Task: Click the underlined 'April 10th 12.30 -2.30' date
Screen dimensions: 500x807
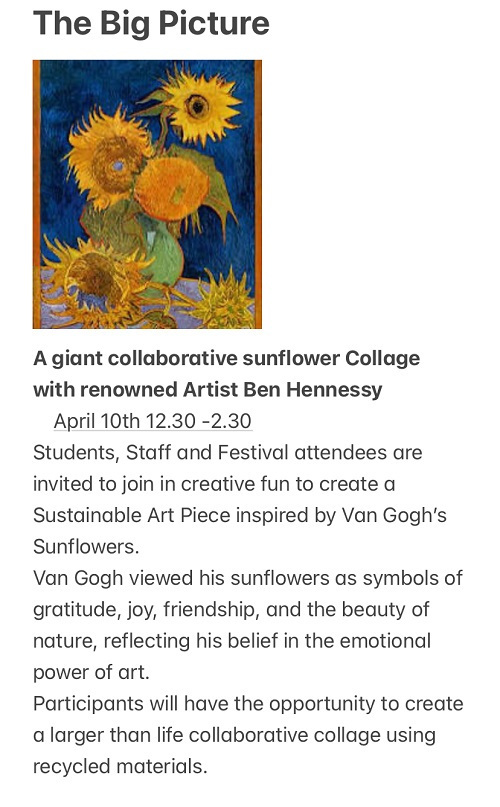Action: pos(152,421)
